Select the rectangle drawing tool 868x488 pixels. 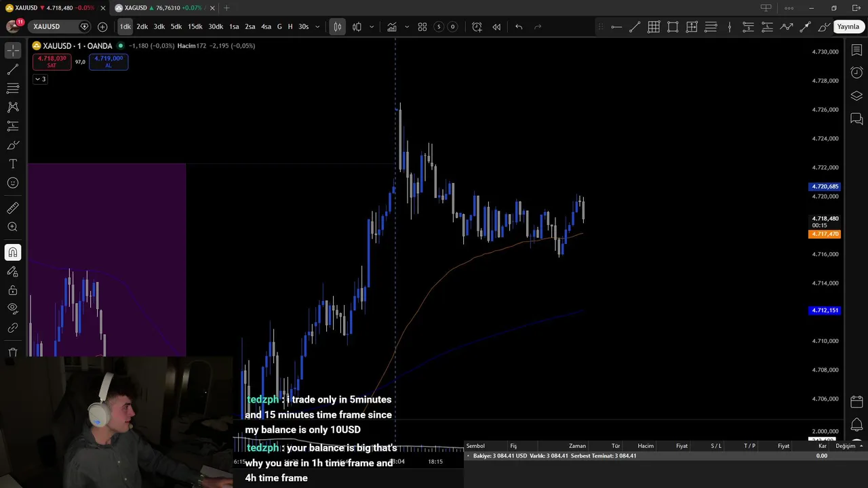pyautogui.click(x=673, y=26)
